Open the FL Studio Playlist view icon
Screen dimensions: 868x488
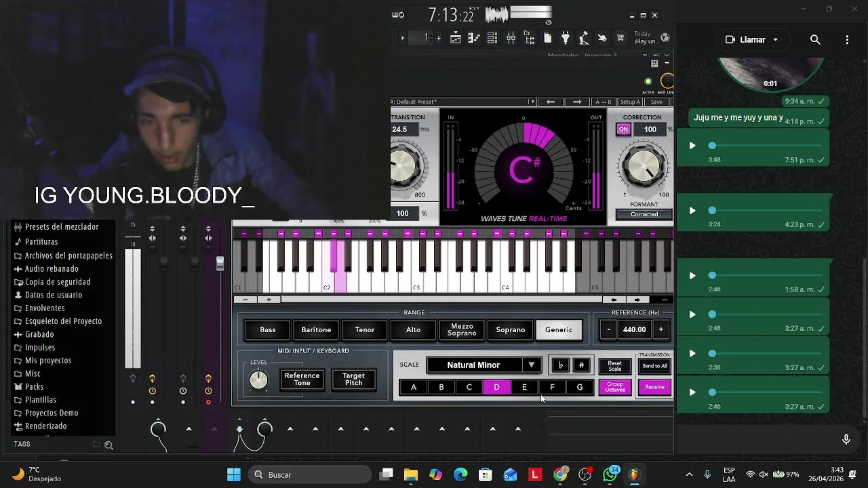(456, 38)
